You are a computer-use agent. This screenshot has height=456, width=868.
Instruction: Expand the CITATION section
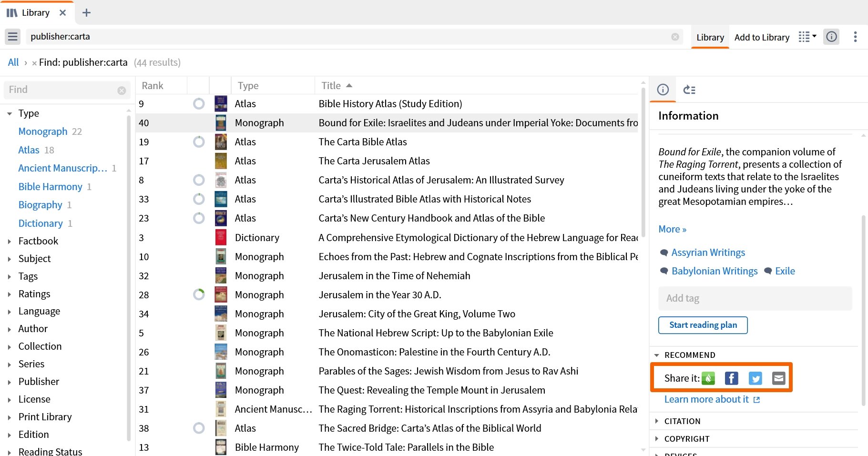[x=656, y=421]
